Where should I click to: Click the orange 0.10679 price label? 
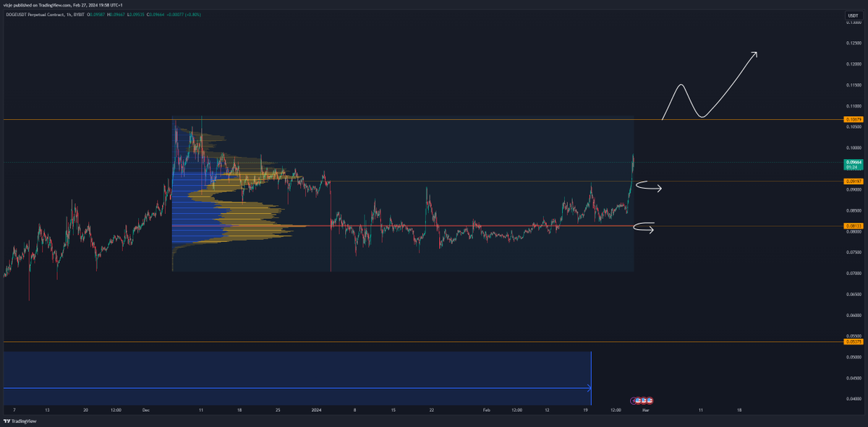853,120
